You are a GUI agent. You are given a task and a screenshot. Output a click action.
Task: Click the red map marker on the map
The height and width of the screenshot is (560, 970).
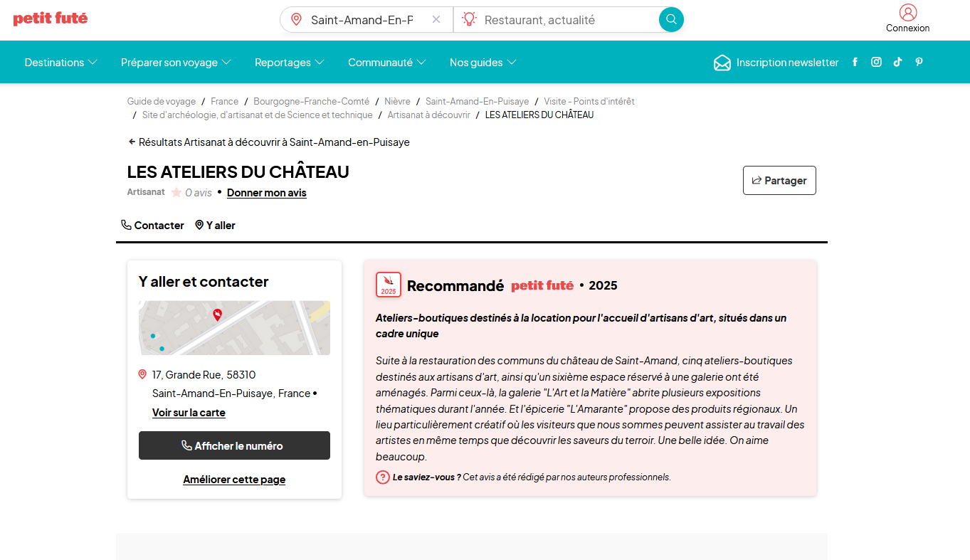218,315
